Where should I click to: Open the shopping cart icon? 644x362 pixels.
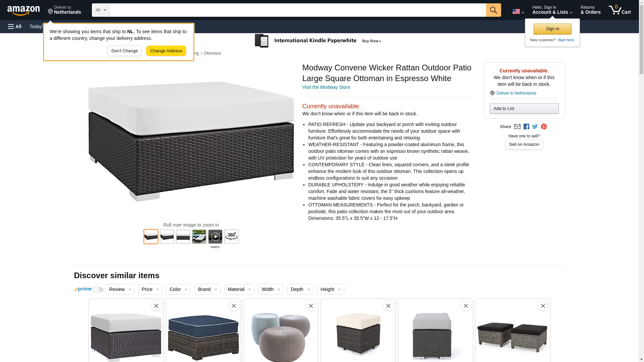(620, 10)
